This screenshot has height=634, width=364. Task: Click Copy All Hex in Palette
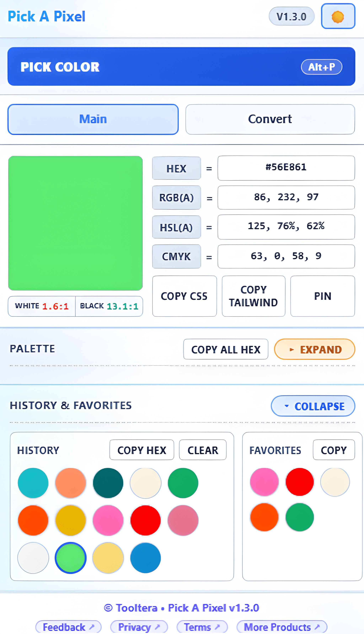226,349
